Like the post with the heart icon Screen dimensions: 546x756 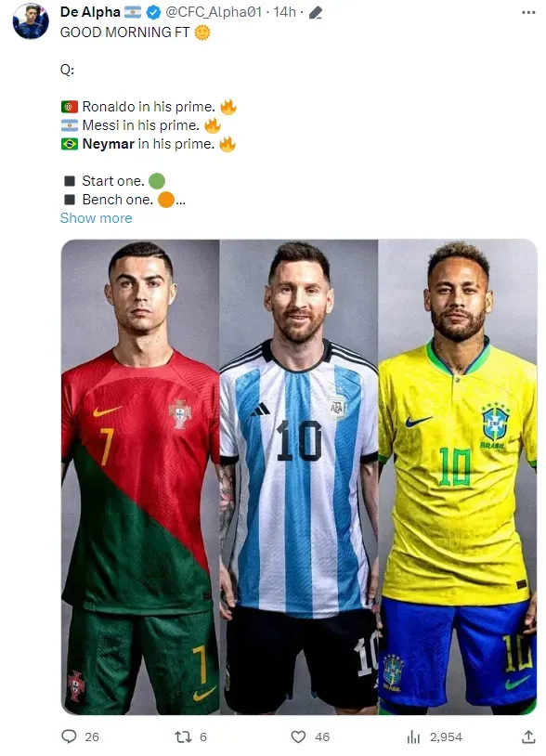coord(298,736)
